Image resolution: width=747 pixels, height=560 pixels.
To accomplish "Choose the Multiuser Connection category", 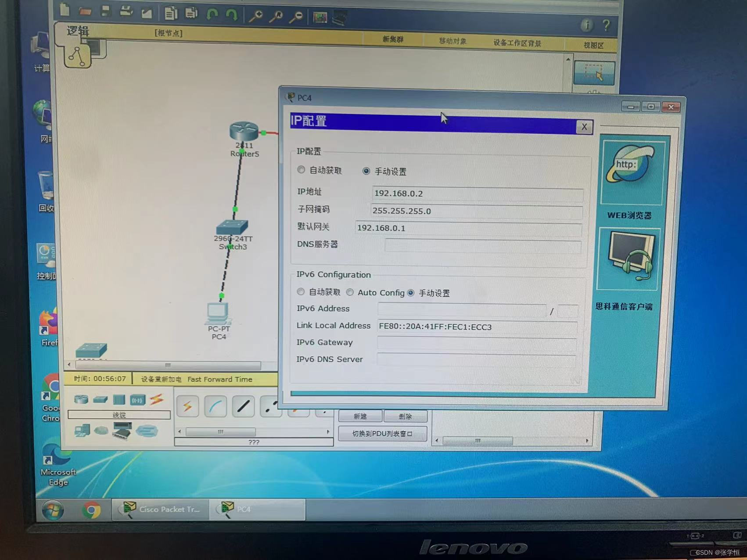I will click(147, 431).
